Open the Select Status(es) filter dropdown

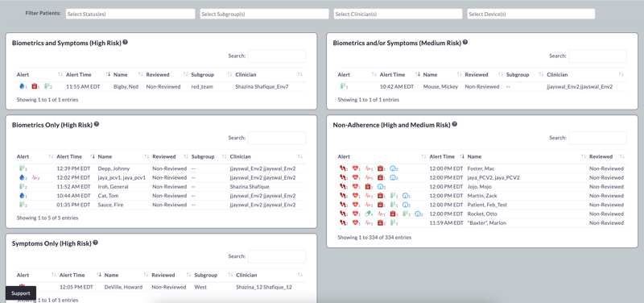pyautogui.click(x=130, y=14)
